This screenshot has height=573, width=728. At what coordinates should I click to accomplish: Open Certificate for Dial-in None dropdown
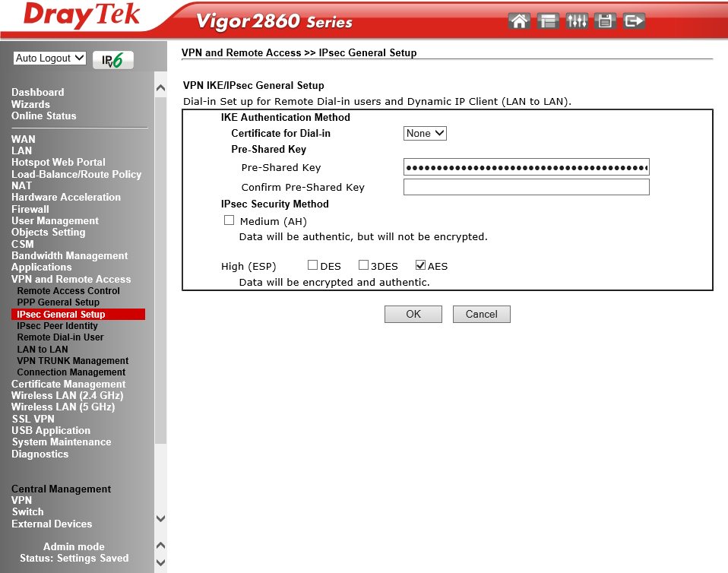tap(425, 133)
